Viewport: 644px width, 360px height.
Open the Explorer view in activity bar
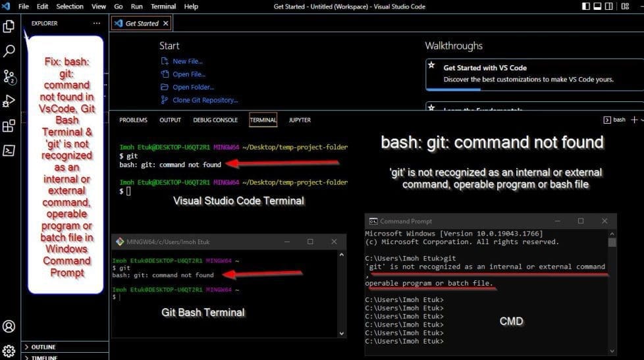9,26
